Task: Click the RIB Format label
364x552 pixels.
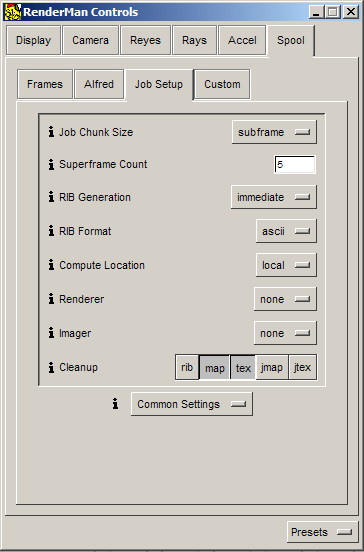Action: pyautogui.click(x=85, y=231)
